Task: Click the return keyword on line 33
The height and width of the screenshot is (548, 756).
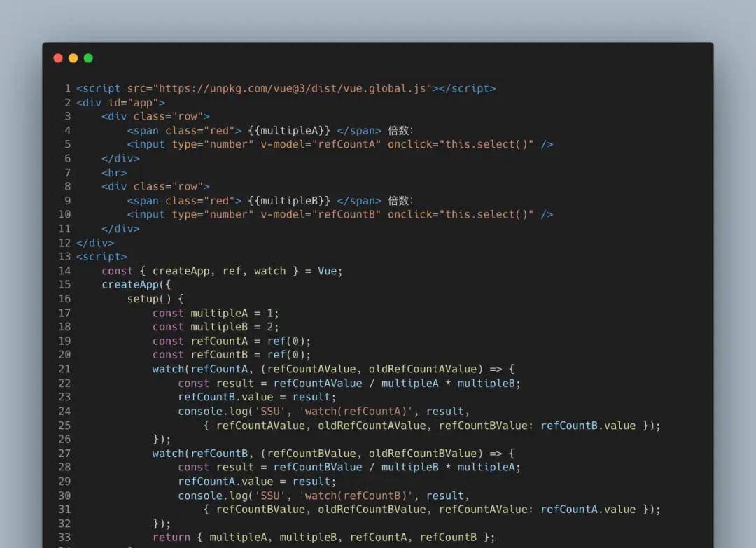Action: coord(171,538)
